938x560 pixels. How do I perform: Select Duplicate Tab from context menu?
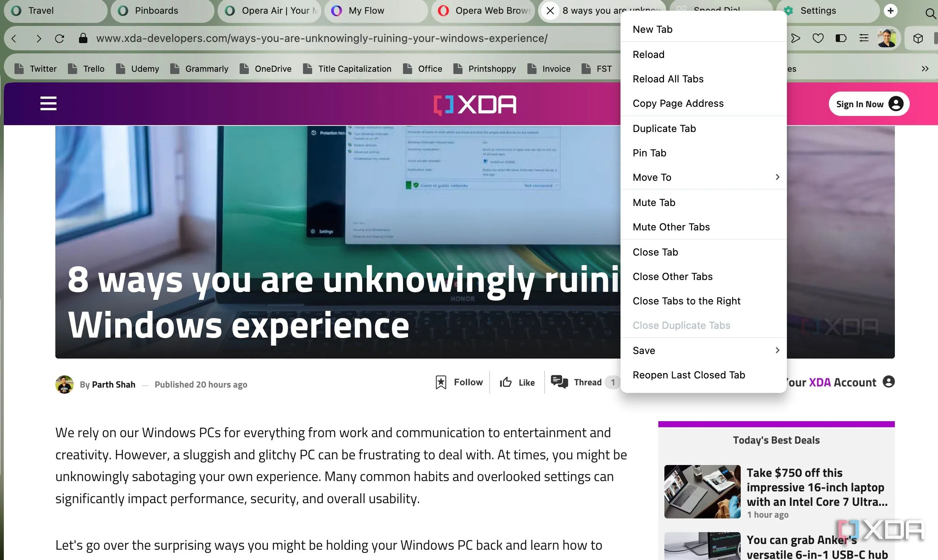point(664,129)
